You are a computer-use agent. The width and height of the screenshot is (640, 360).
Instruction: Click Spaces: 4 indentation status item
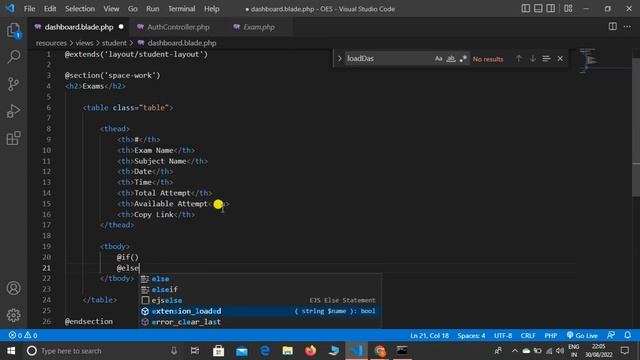point(471,335)
